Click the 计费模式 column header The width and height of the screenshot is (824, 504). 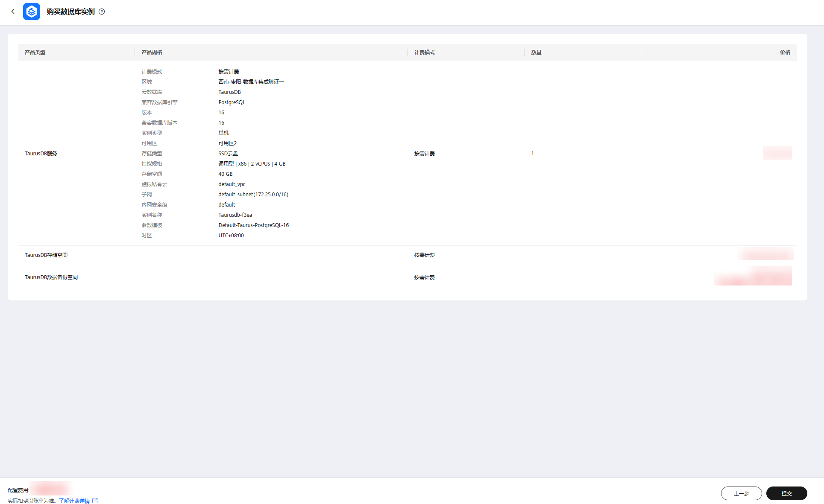424,52
